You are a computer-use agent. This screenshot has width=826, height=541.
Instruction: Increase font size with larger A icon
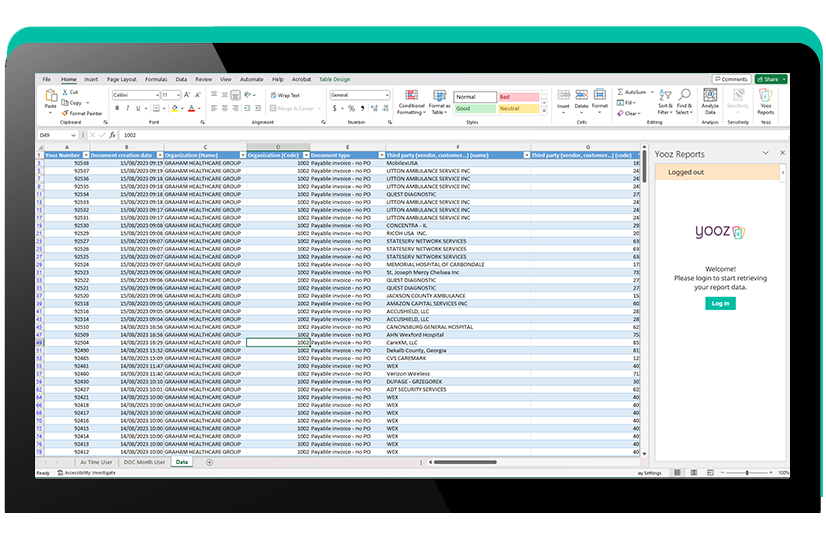186,95
